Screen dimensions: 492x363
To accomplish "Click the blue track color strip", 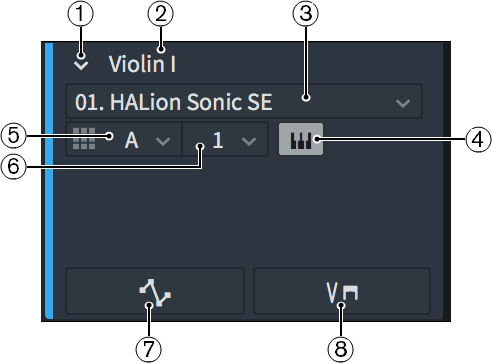I will click(x=49, y=181).
